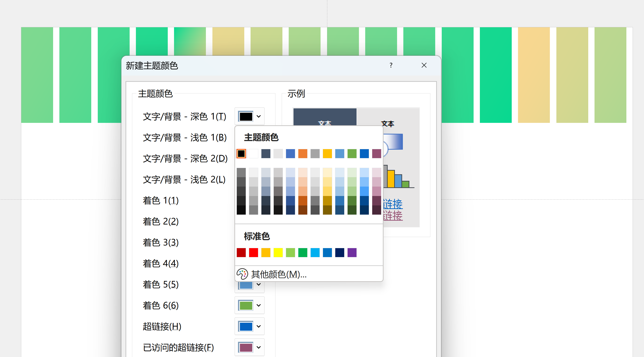Viewport: 644px width, 357px height.
Task: Choose the standard red color swatch
Action: tap(253, 252)
